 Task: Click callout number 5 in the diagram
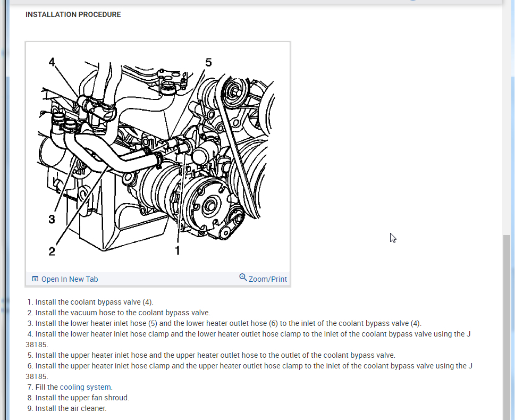point(208,62)
